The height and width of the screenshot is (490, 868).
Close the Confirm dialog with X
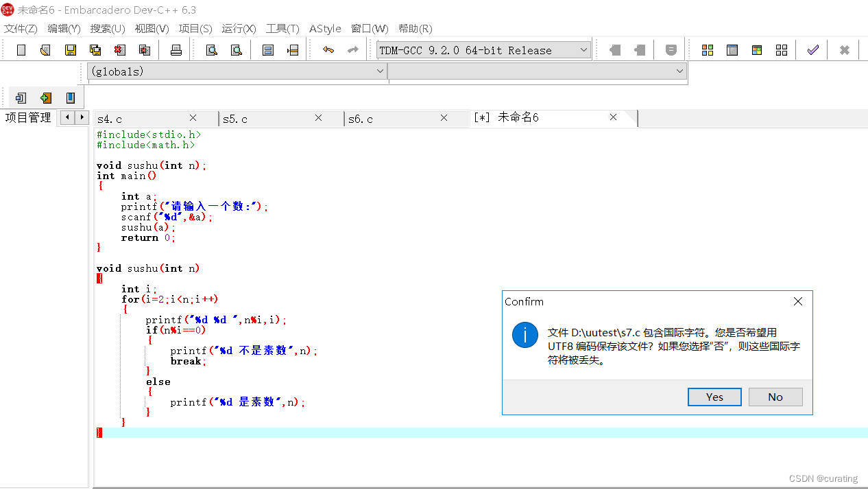(798, 301)
